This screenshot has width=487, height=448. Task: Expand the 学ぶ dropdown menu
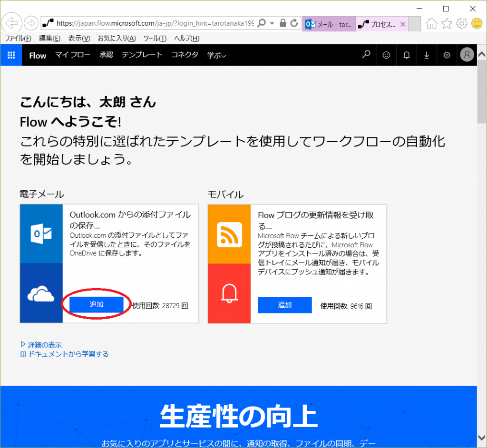point(216,55)
